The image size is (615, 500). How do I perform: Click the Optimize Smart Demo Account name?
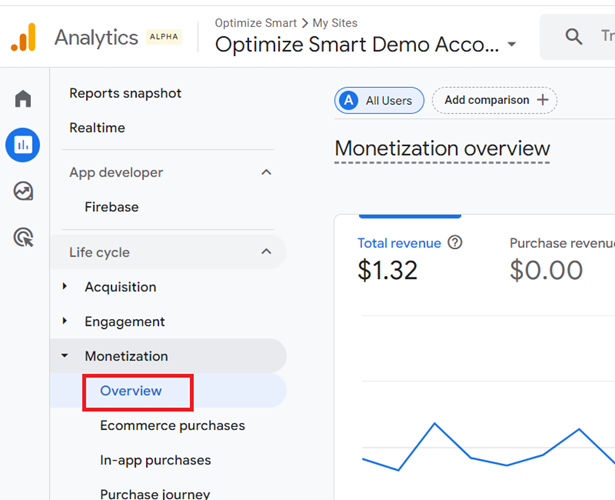pyautogui.click(x=357, y=44)
